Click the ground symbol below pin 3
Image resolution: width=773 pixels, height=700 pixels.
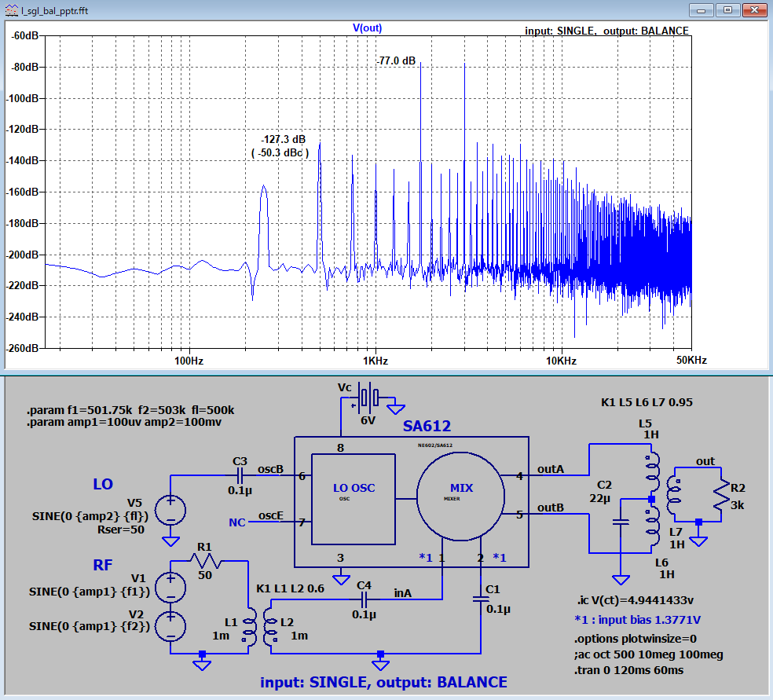341,579
